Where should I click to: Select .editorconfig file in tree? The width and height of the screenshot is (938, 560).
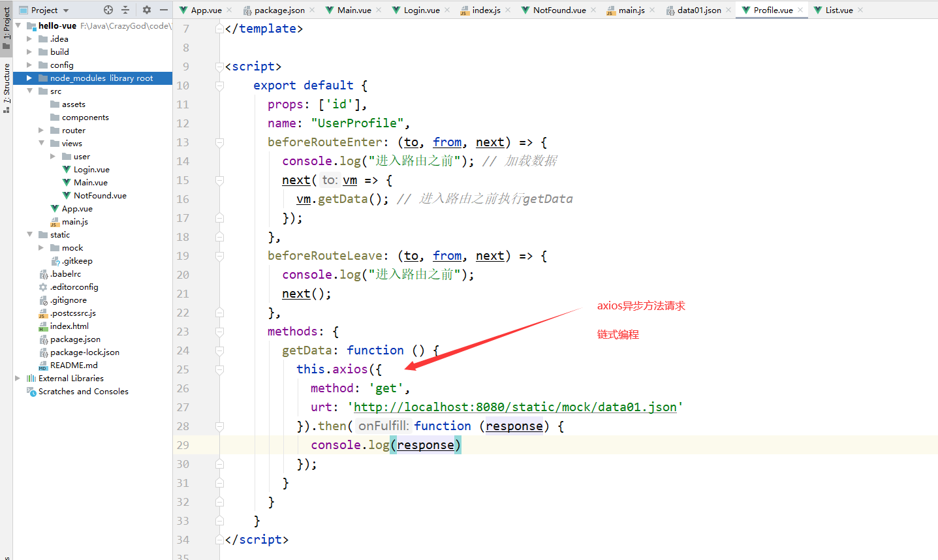click(x=69, y=287)
